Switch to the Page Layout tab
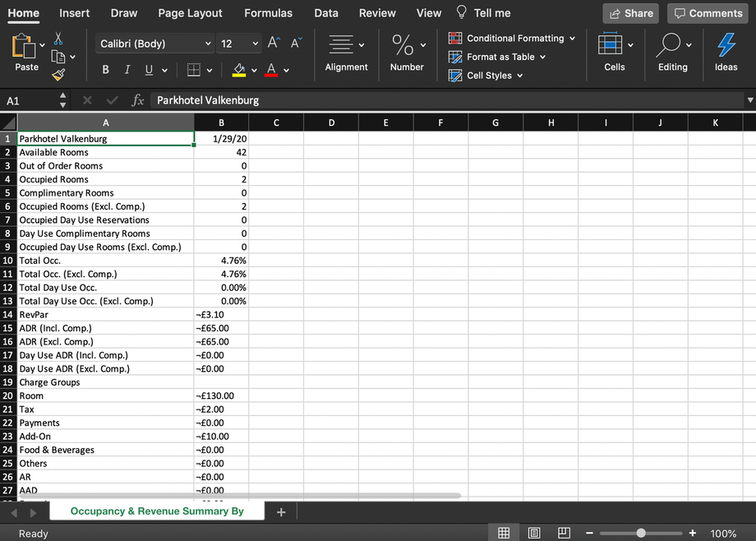This screenshot has height=541, width=756. [190, 13]
